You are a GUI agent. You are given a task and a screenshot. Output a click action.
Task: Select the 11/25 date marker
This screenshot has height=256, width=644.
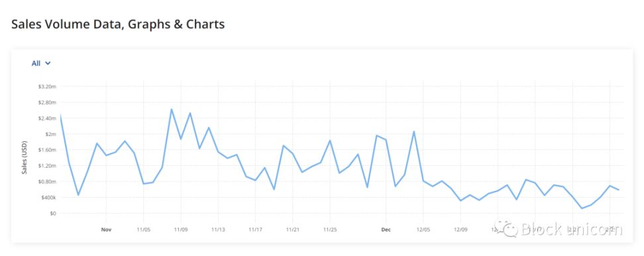(330, 229)
